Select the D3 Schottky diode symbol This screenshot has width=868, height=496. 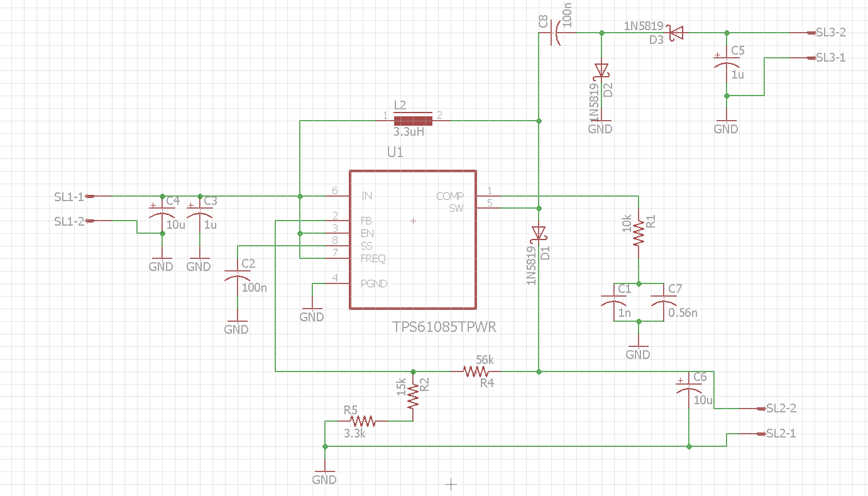(x=676, y=32)
